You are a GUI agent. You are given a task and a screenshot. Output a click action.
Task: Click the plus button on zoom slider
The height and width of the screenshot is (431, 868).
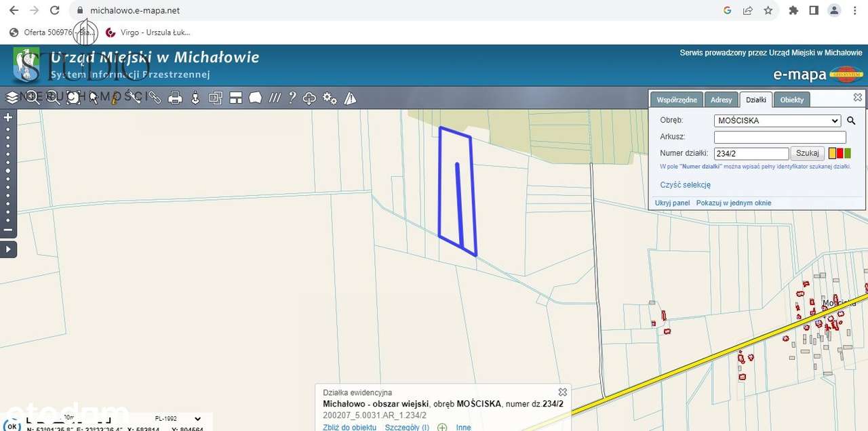tap(8, 117)
